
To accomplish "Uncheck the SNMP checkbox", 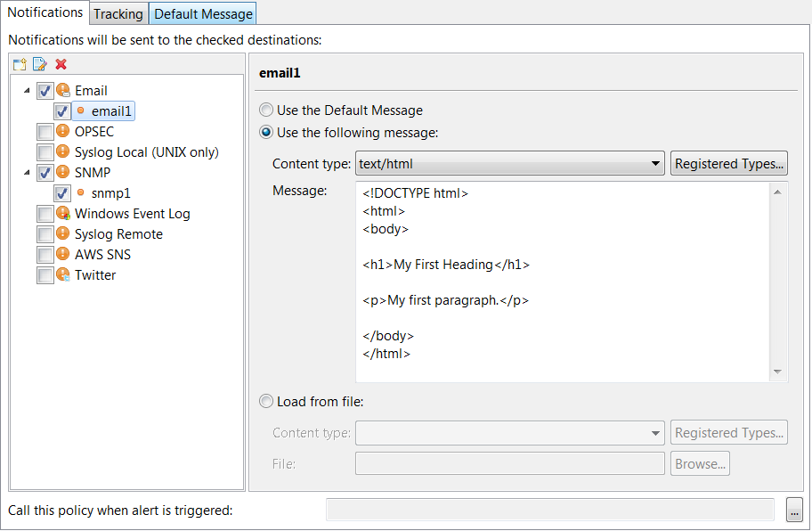I will [x=45, y=173].
